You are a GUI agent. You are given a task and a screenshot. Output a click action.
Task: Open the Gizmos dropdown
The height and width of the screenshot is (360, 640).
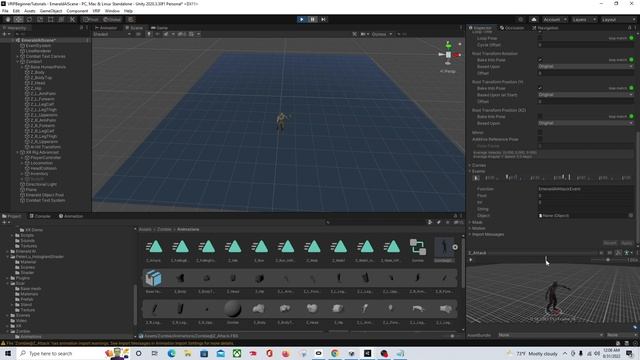tap(382, 34)
